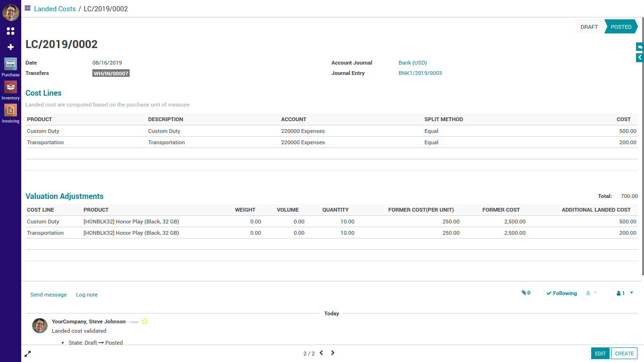644x362 pixels.
Task: Switch to Log note tab
Action: [x=87, y=295]
